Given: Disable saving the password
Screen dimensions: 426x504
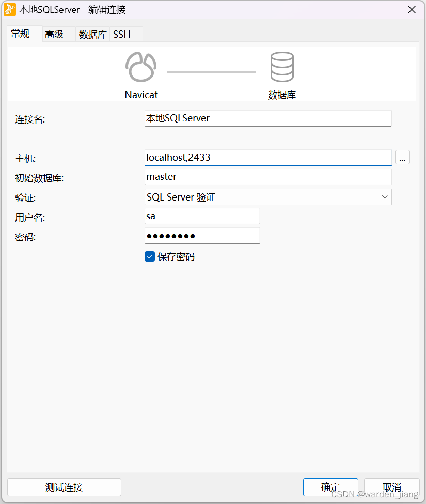Looking at the screenshot, I should (x=149, y=256).
